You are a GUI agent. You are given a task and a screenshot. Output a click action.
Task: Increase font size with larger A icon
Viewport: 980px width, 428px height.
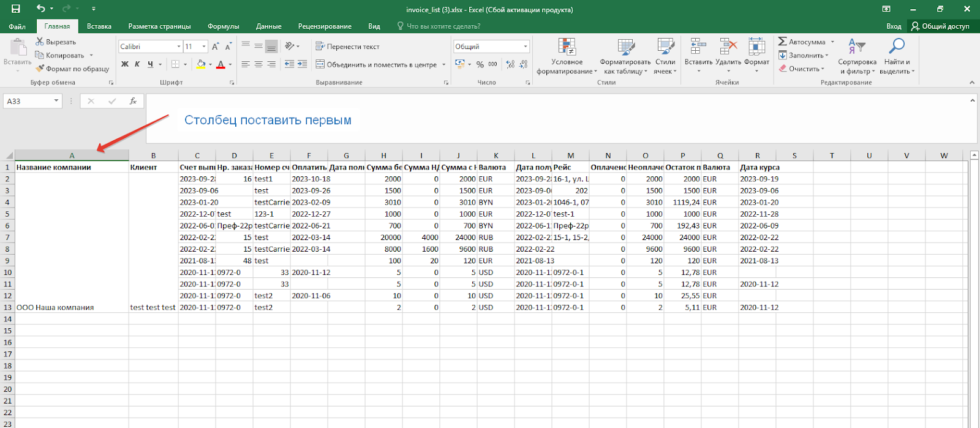click(215, 47)
